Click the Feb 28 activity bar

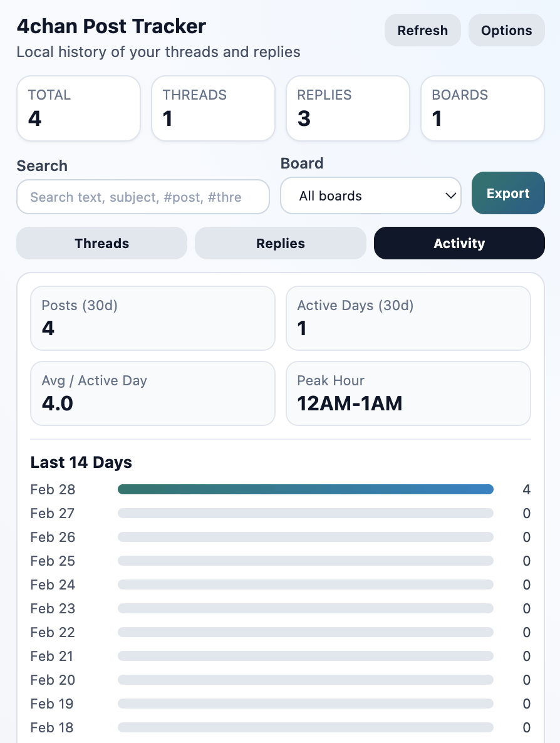point(306,489)
